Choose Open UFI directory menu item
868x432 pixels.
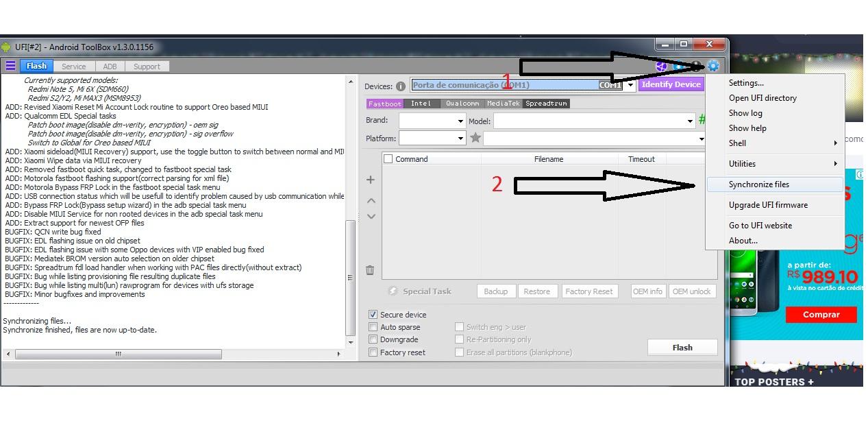pos(775,98)
